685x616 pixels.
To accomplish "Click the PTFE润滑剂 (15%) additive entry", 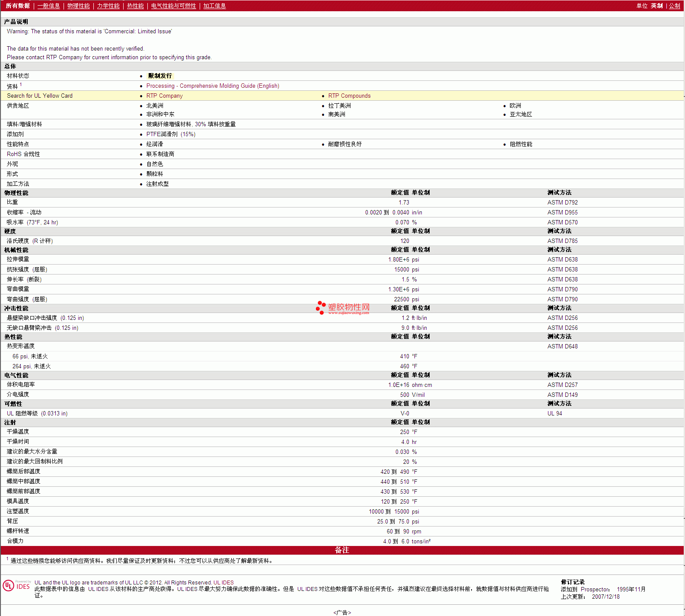I will point(171,134).
